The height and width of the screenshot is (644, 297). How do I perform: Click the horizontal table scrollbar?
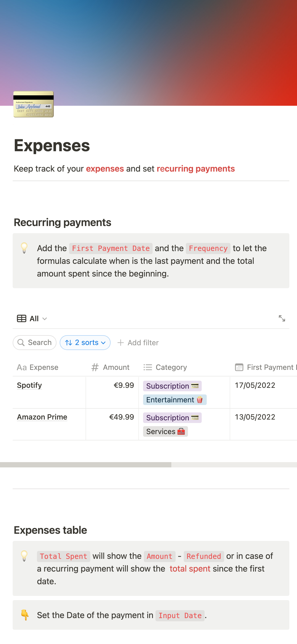tap(86, 464)
